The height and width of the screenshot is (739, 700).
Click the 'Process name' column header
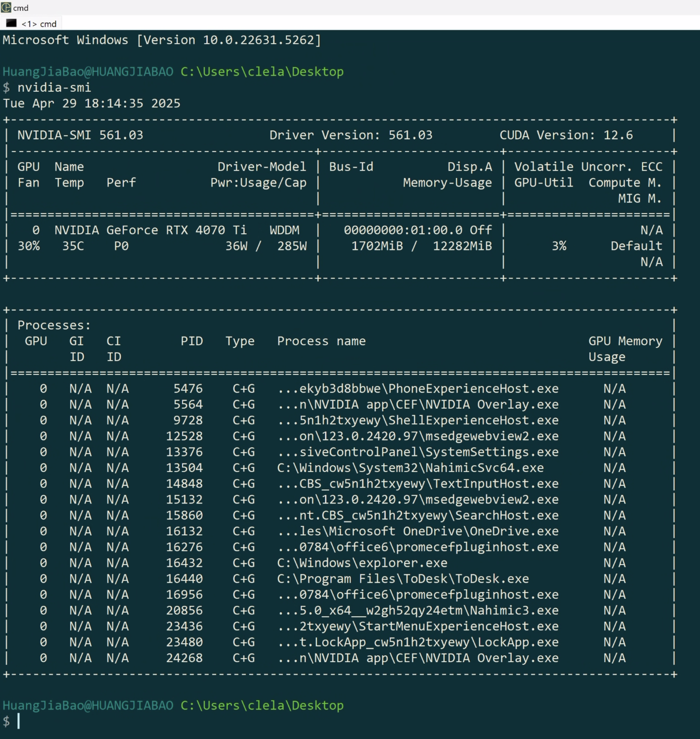(321, 341)
